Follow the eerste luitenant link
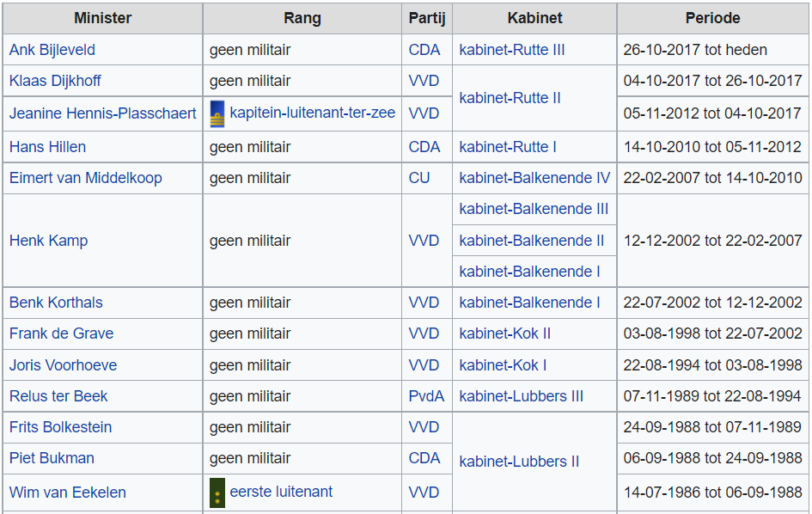The width and height of the screenshot is (812, 514). [281, 492]
